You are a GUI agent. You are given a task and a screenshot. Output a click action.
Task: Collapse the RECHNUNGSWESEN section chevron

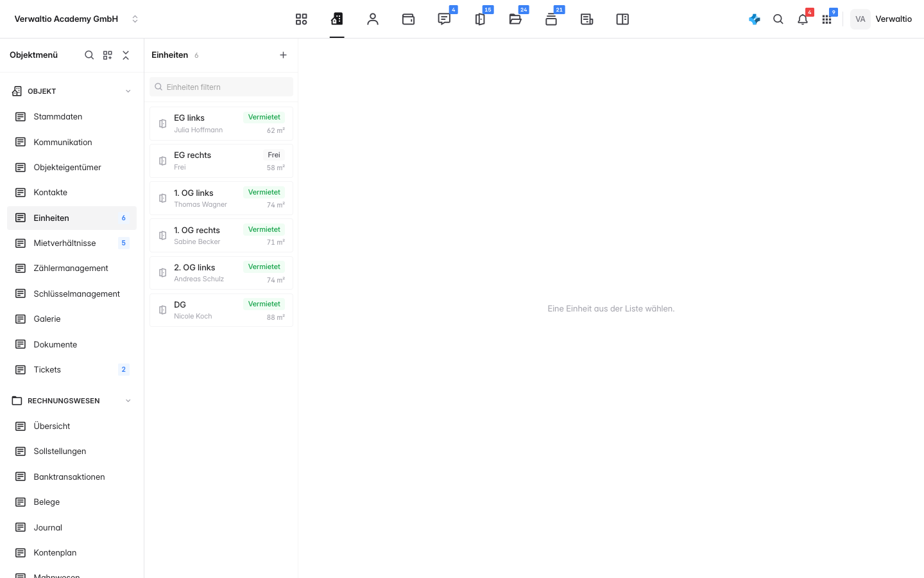pyautogui.click(x=128, y=401)
